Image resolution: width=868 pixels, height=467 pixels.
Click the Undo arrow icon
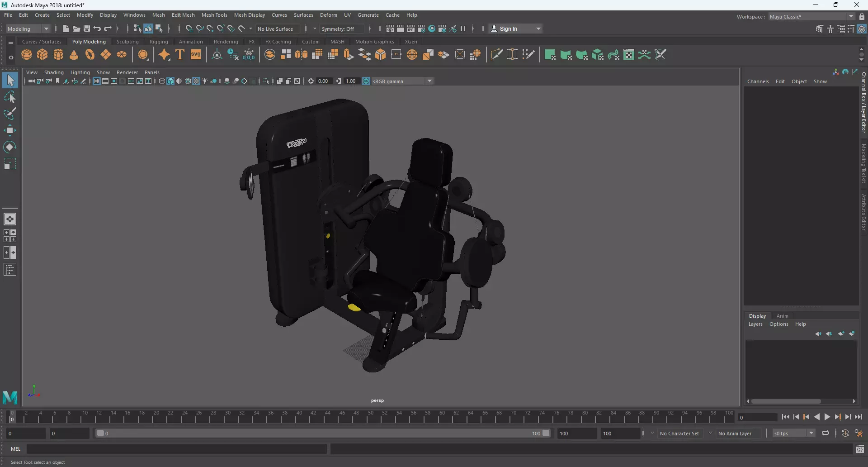[x=97, y=29]
